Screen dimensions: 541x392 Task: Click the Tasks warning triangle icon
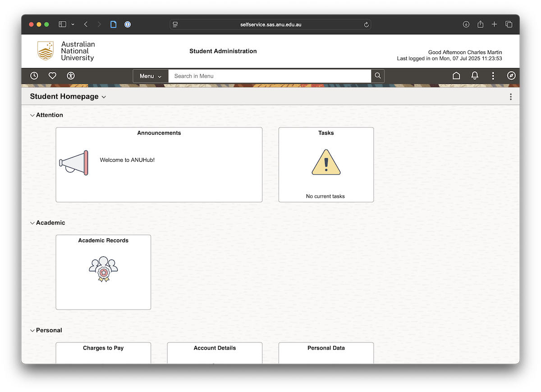326,162
